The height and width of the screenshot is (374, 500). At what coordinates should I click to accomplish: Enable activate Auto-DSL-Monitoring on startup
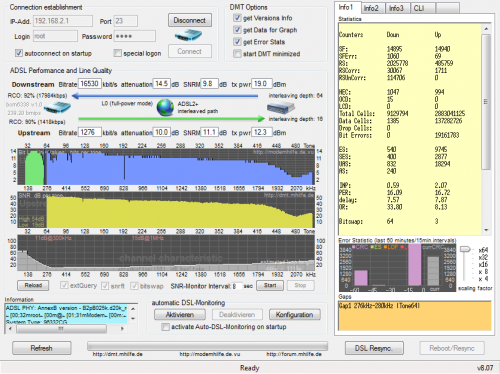[165, 327]
